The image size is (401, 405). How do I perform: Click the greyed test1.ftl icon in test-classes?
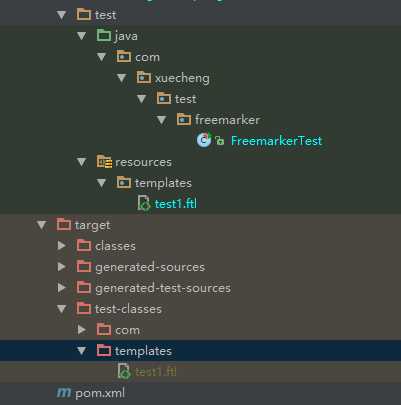pos(124,371)
